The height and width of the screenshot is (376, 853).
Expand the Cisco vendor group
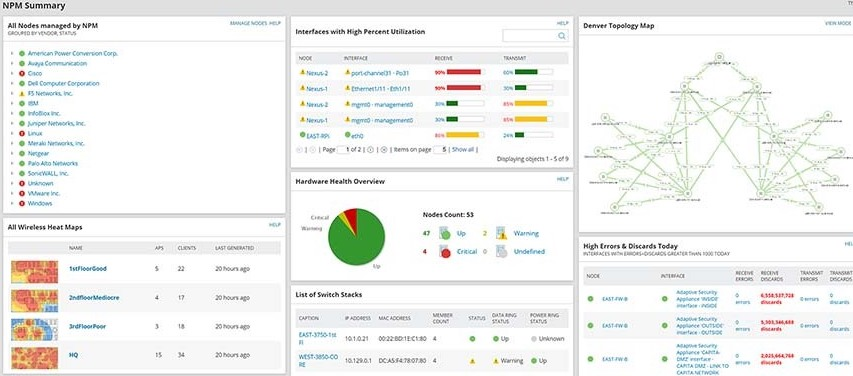[x=12, y=73]
